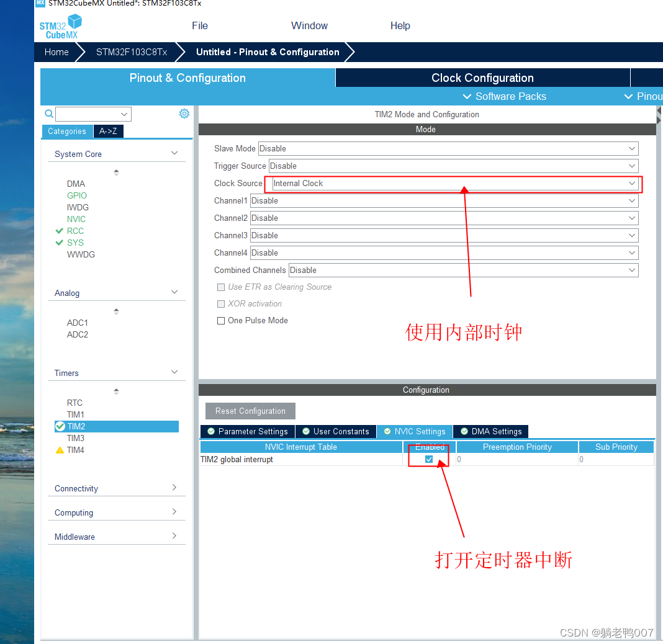Click the Preemption Priority value for TIM2

click(517, 459)
